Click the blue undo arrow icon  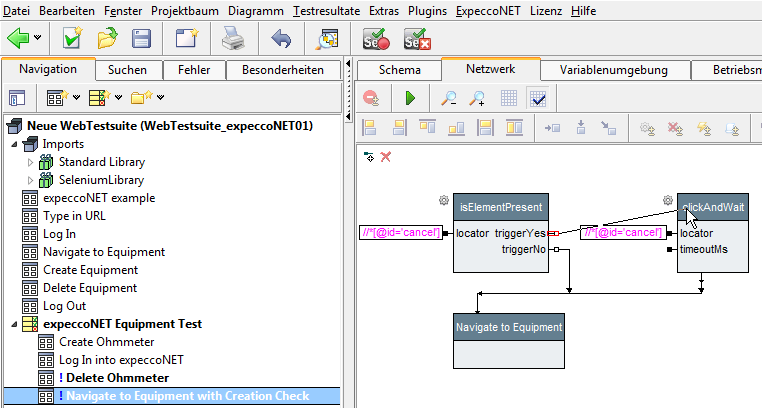pyautogui.click(x=281, y=39)
